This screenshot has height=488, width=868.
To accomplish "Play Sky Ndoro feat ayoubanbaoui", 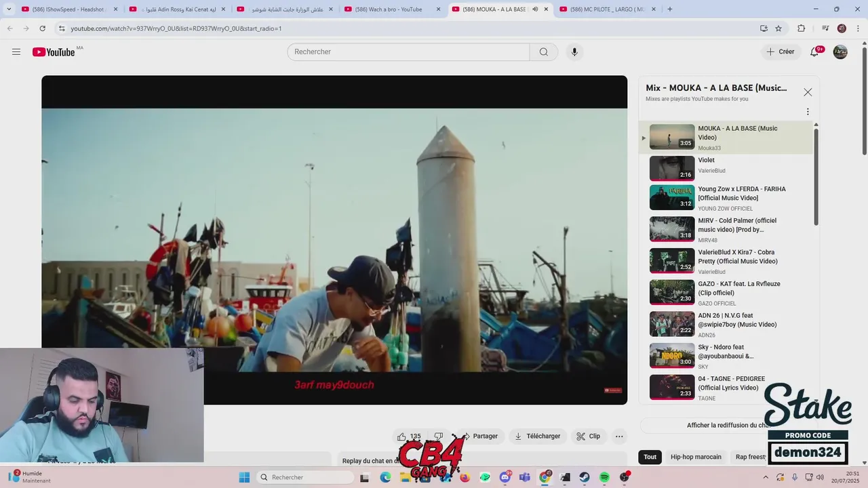I will tap(726, 356).
